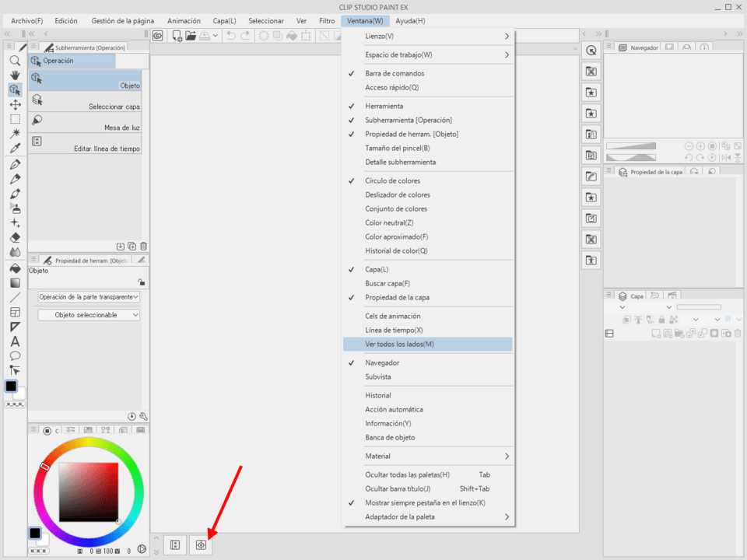
Task: Expand Lienzo(V) submenu
Action: pyautogui.click(x=427, y=37)
